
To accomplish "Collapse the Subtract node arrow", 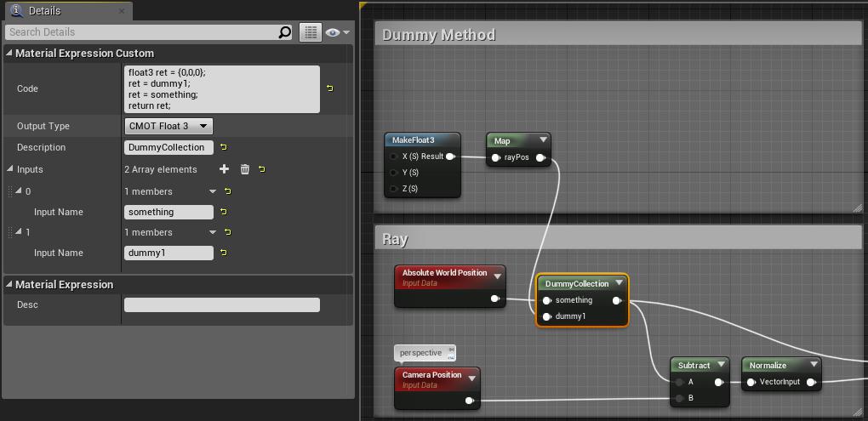I will click(722, 365).
